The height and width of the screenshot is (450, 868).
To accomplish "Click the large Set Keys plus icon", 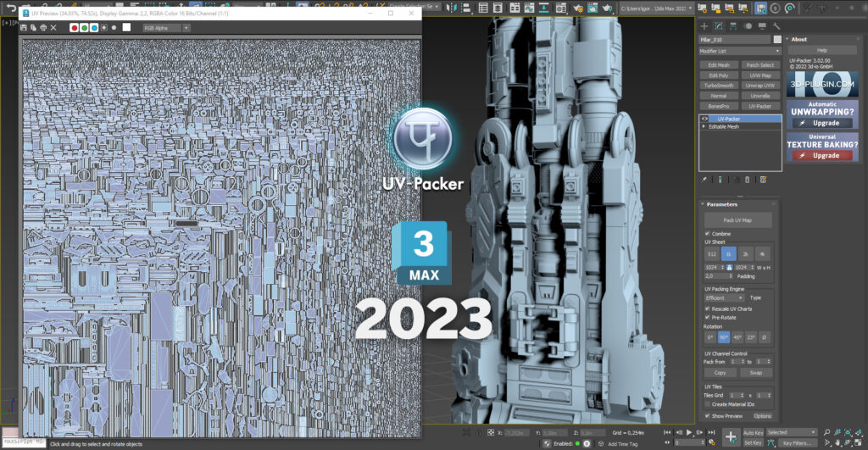I will click(x=731, y=437).
